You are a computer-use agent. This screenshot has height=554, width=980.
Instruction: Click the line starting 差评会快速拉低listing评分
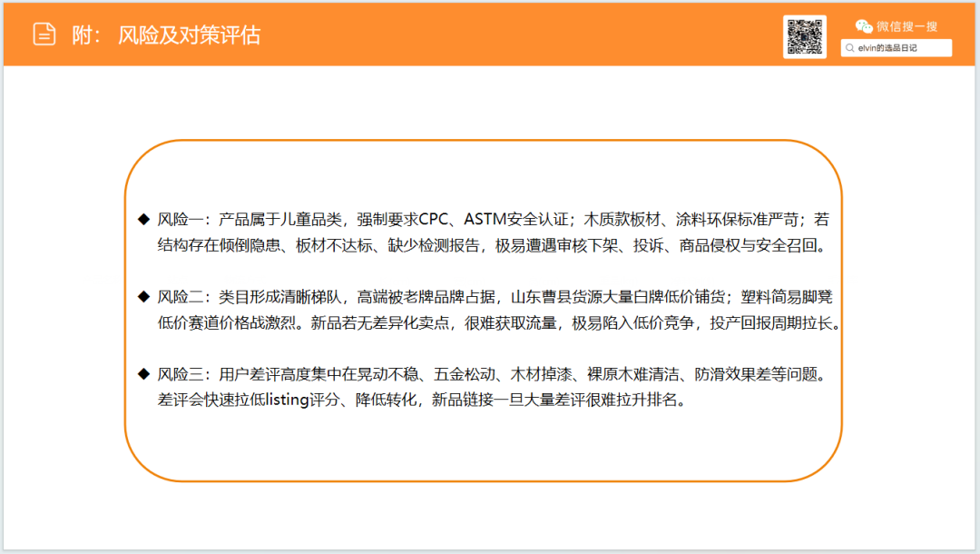click(x=423, y=400)
